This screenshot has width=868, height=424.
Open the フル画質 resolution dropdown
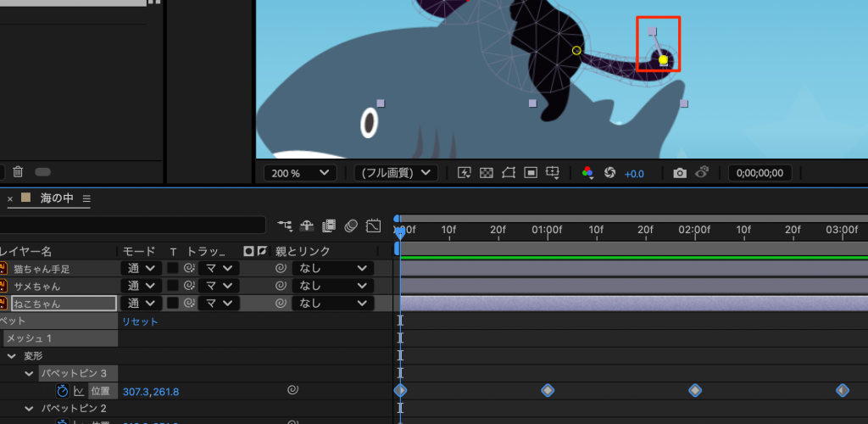pyautogui.click(x=396, y=173)
